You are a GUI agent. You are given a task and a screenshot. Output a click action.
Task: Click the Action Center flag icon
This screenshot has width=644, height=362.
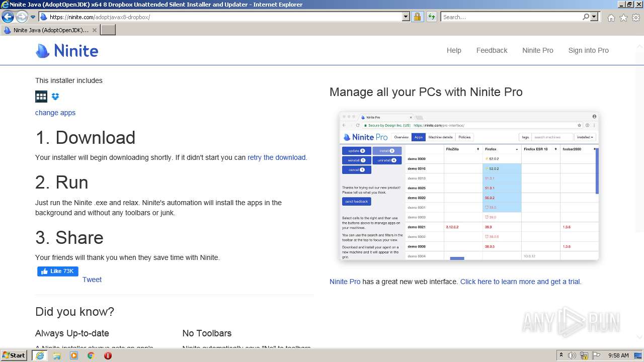click(x=596, y=355)
